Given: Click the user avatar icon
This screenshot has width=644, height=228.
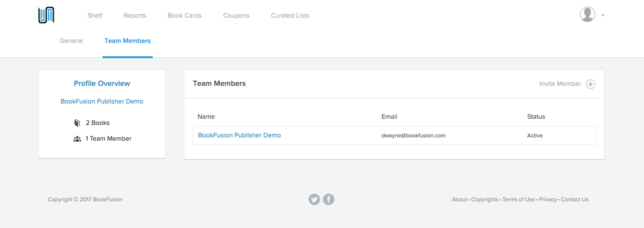Looking at the screenshot, I should 587,14.
